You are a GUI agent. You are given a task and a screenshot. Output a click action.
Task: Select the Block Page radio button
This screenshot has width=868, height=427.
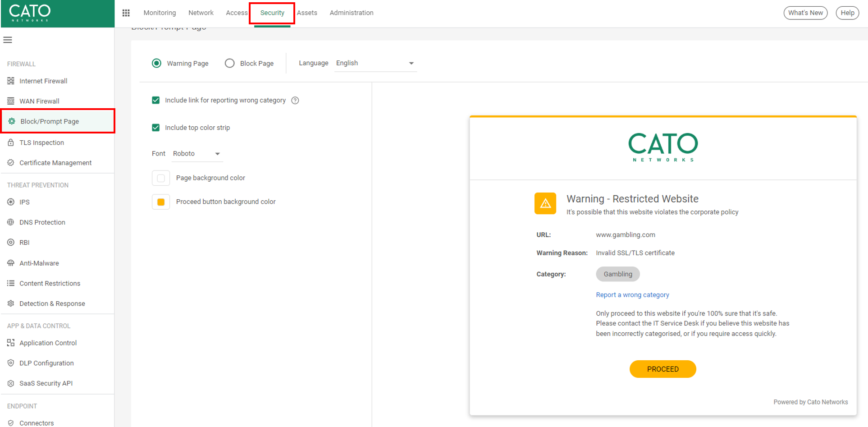[x=230, y=63]
